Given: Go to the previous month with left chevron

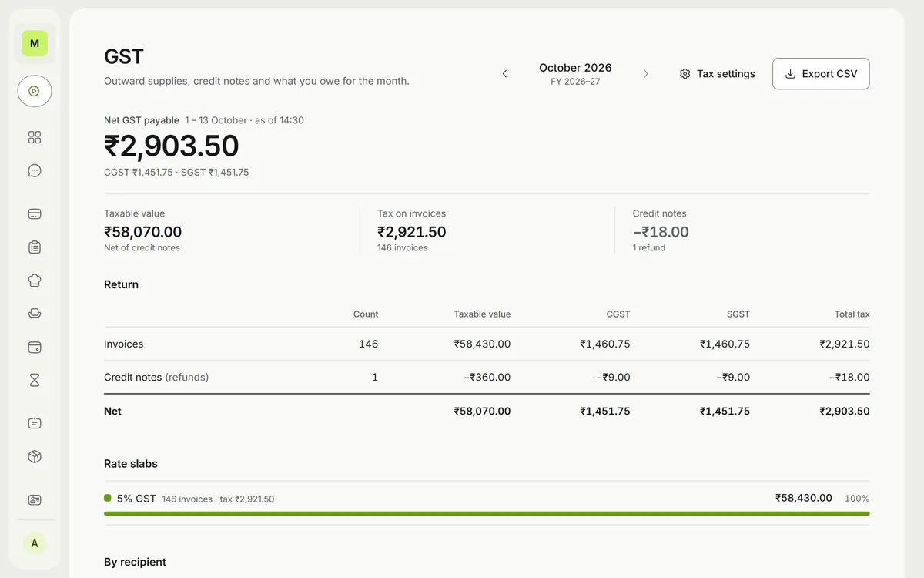Looking at the screenshot, I should point(505,74).
